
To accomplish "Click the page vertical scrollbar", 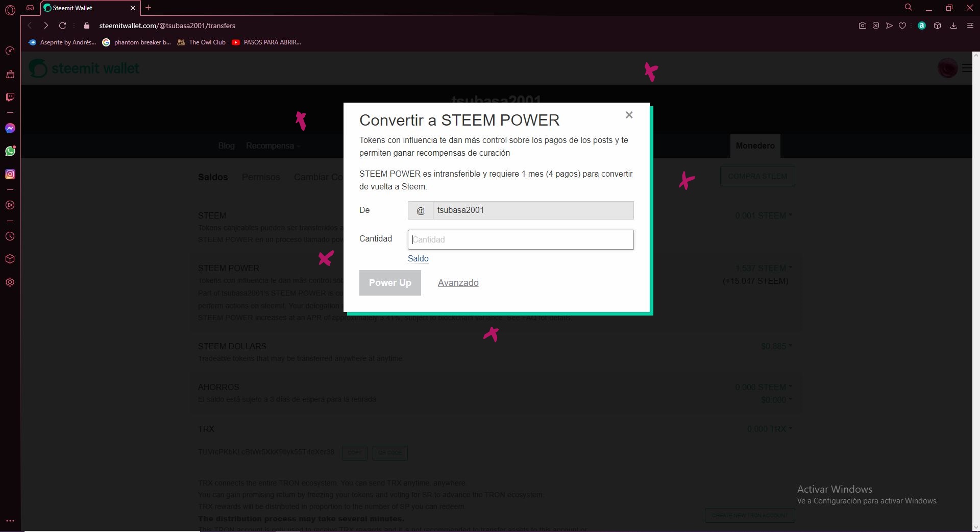I will coord(975,291).
